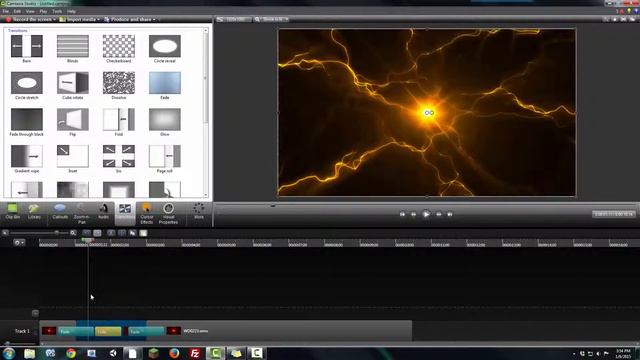Image resolution: width=640 pixels, height=360 pixels.
Task: Click the timeline zoom-out magnifier
Action: point(5,233)
